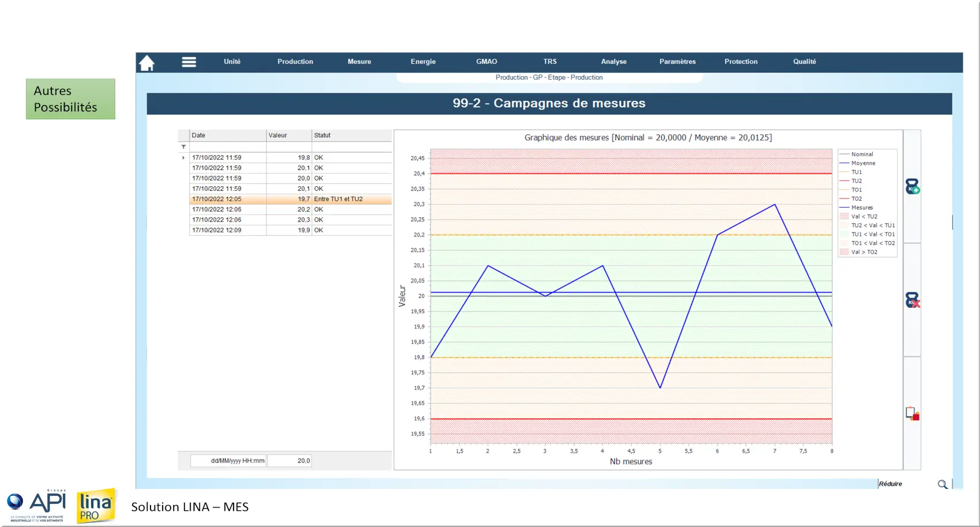Click status 'Entre TU1 et TU2'
The height and width of the screenshot is (527, 980).
(338, 199)
